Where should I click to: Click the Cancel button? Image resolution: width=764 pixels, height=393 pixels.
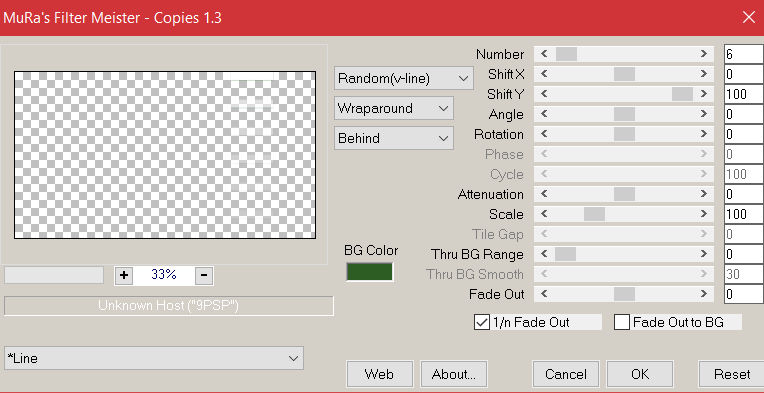[566, 374]
